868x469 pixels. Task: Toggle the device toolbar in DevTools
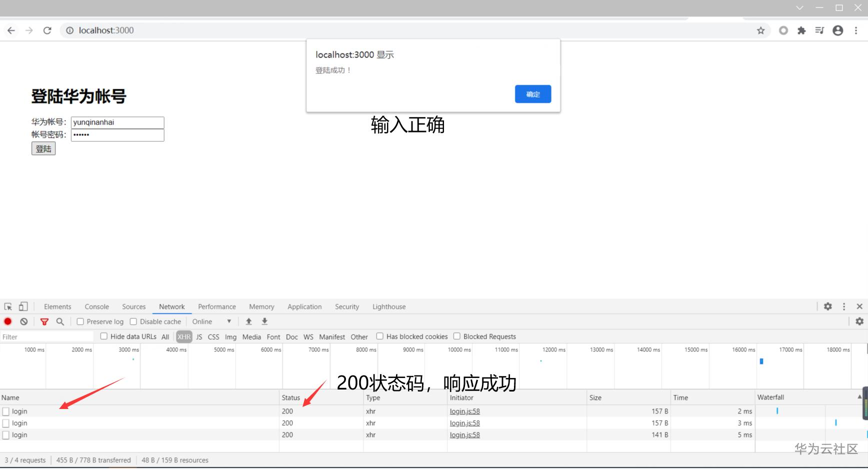(23, 306)
